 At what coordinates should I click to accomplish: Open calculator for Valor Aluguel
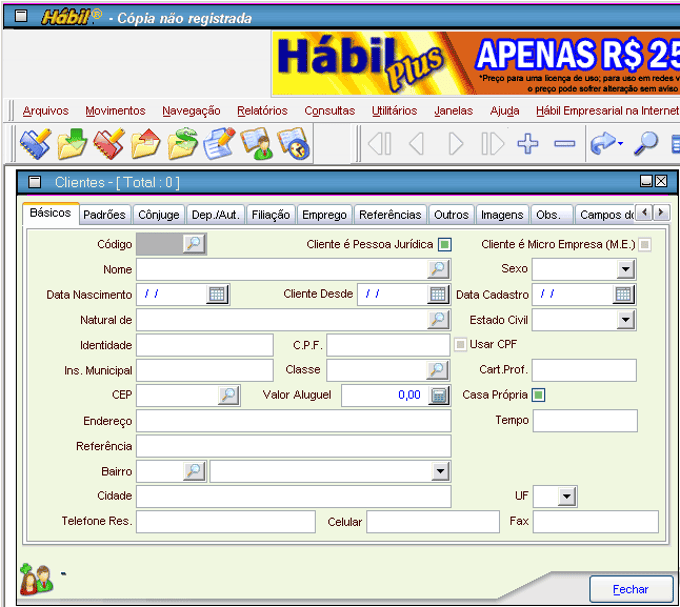pos(439,395)
